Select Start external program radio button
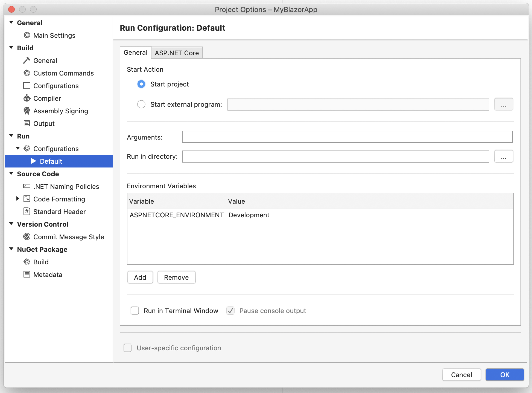This screenshot has height=393, width=532. click(x=141, y=104)
